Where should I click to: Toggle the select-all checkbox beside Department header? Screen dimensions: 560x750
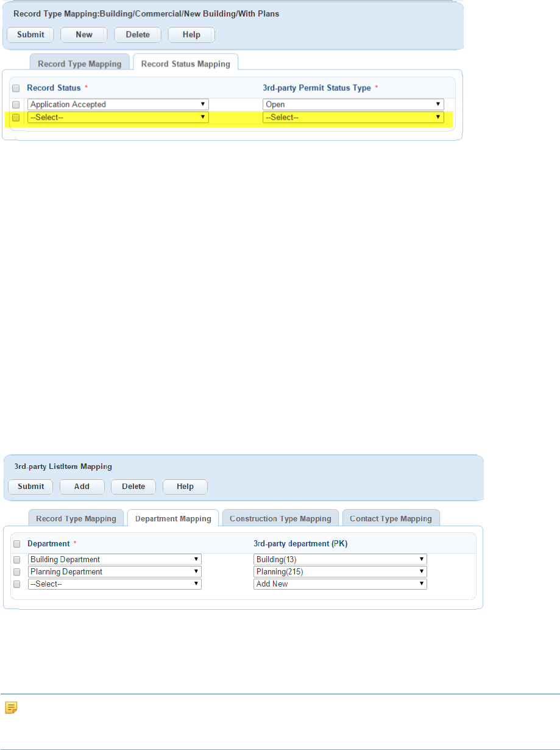click(17, 544)
